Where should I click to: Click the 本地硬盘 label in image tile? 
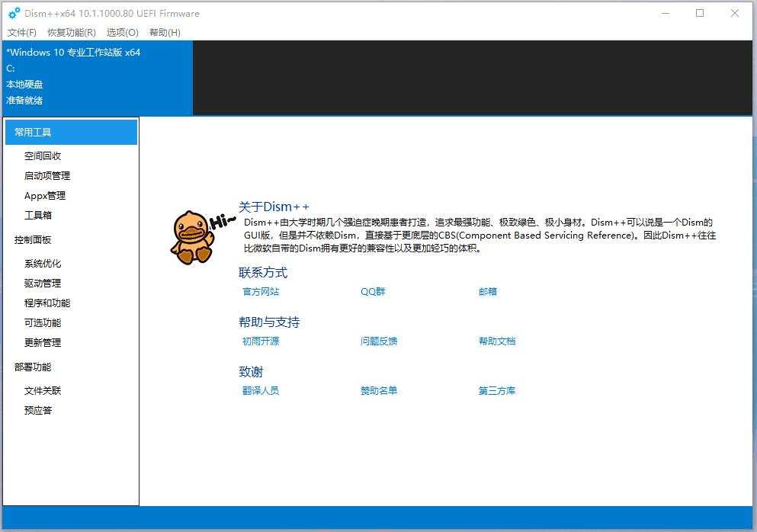coord(24,85)
